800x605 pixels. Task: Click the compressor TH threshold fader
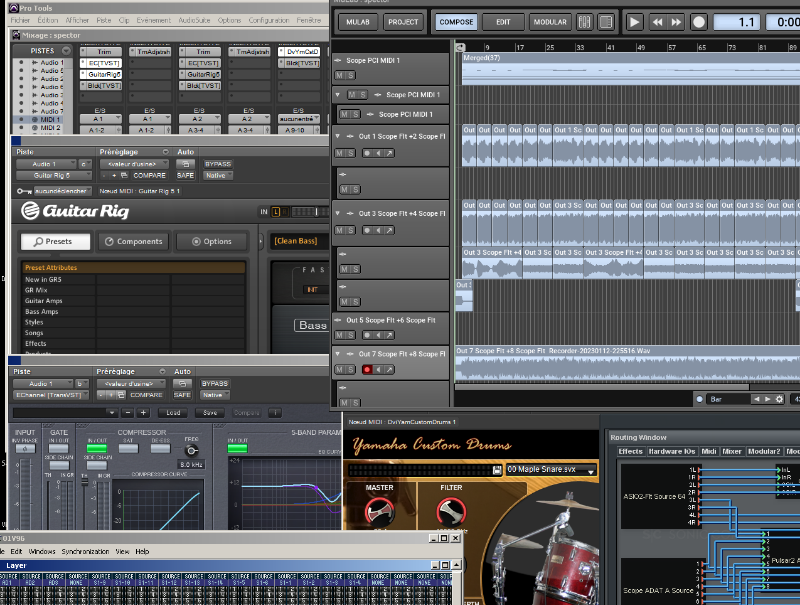[x=85, y=482]
